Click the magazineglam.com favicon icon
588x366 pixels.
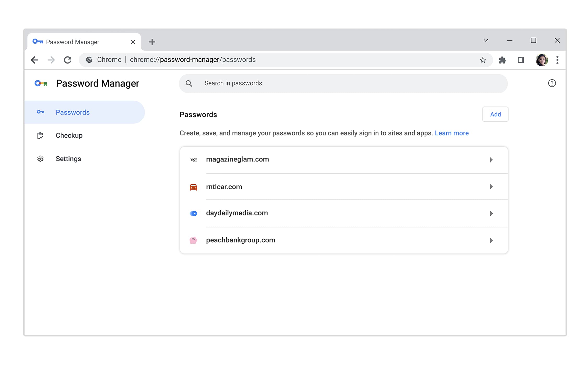(x=193, y=159)
